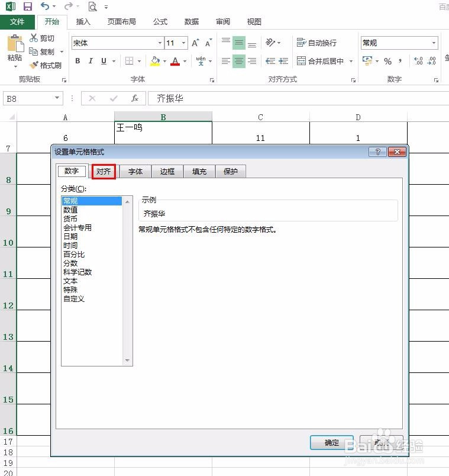
Task: Select Center horizontal align icon
Action: point(239,61)
